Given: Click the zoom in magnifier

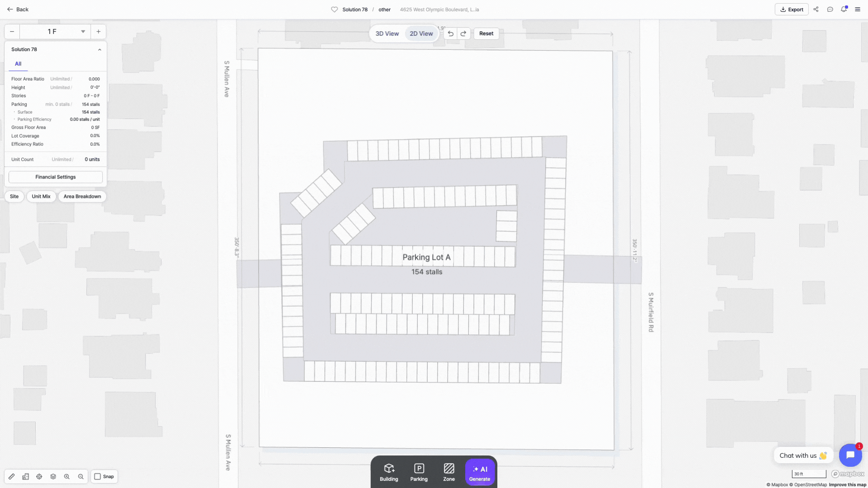Looking at the screenshot, I should coord(67,476).
